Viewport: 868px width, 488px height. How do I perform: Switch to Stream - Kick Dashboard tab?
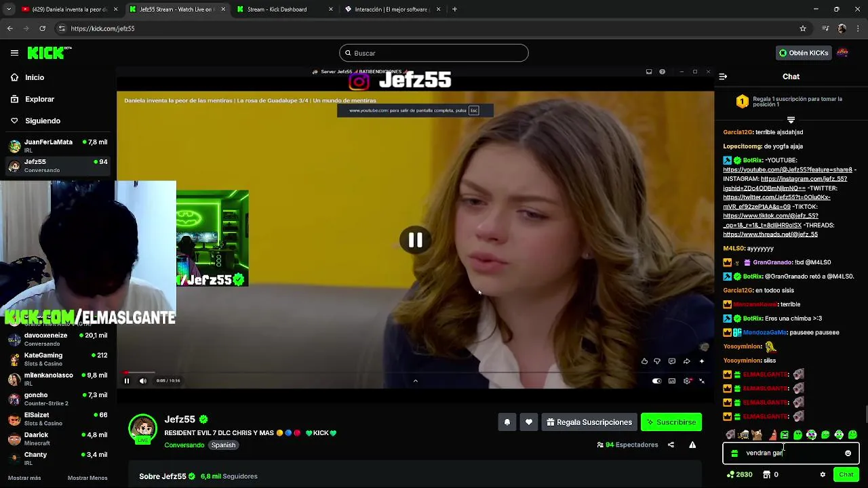285,9
